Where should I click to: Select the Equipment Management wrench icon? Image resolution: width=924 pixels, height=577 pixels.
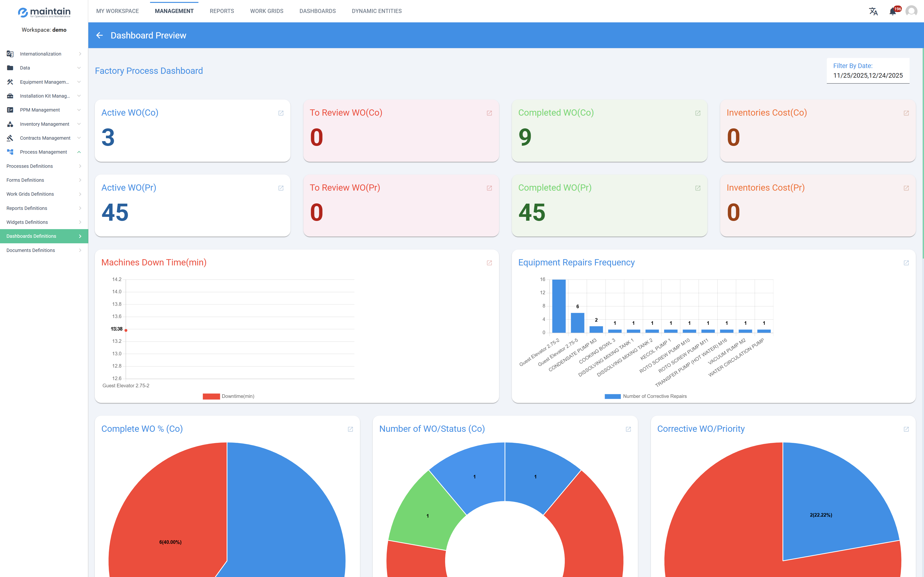(x=10, y=82)
